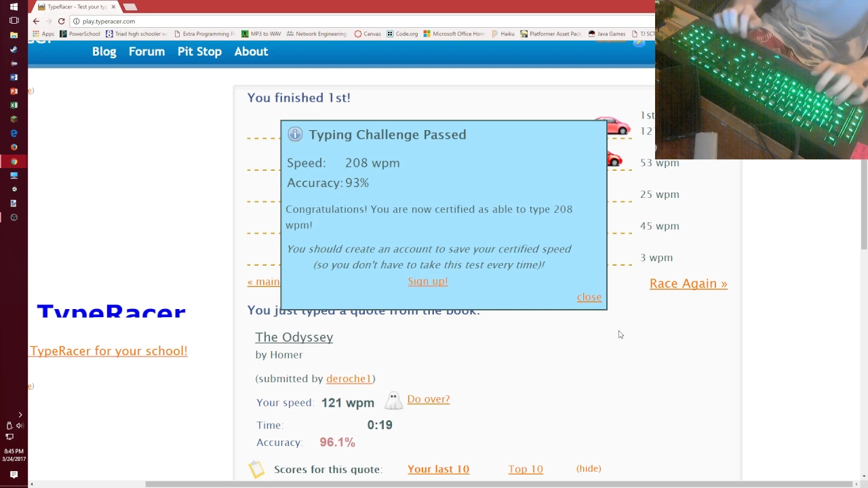868x488 pixels.
Task: Open the Canvas bookmark
Action: pos(368,34)
